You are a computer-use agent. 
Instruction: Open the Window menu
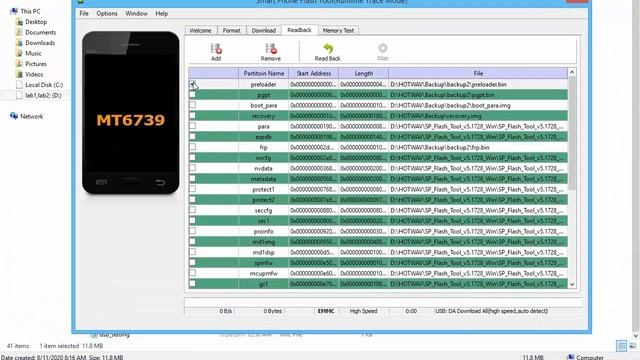click(136, 13)
